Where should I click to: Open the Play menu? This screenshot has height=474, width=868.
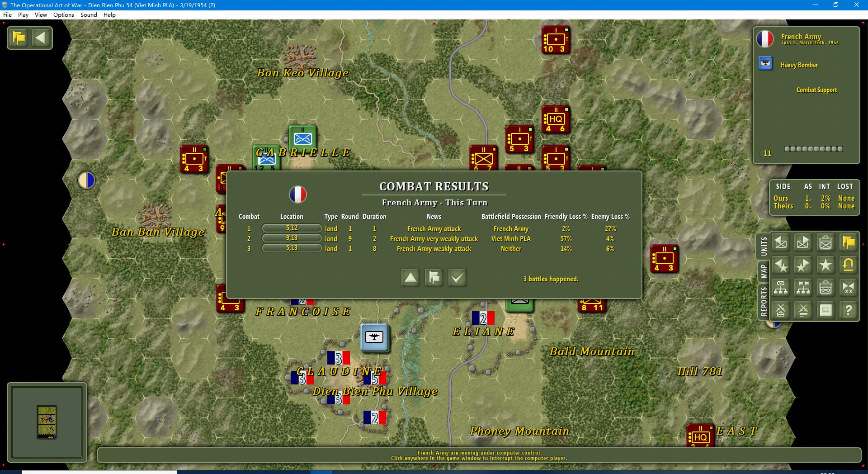tap(23, 14)
